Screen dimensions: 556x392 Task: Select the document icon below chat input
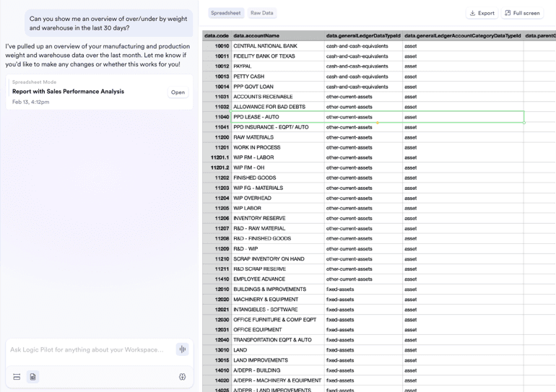click(33, 377)
